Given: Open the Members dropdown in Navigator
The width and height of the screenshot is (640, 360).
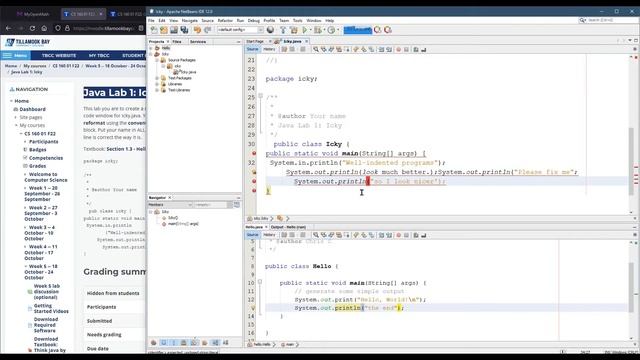Looking at the screenshot, I should point(170,205).
